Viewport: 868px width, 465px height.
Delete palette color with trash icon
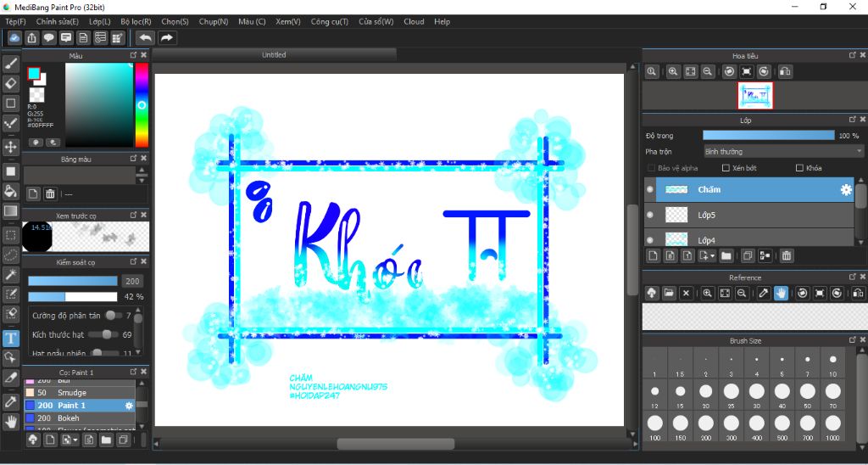pos(50,193)
